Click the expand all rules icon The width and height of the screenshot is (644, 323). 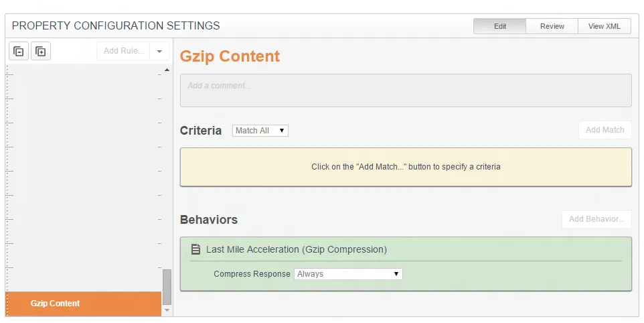(41, 51)
